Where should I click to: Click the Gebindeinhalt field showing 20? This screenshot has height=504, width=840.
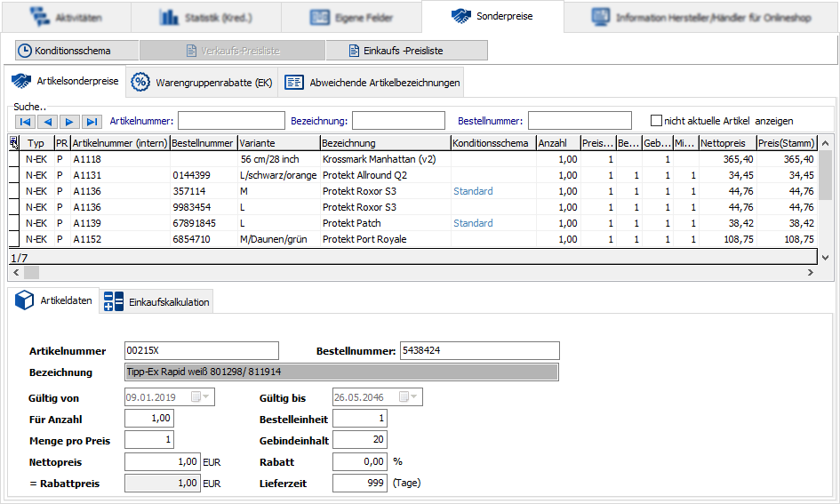click(360, 440)
